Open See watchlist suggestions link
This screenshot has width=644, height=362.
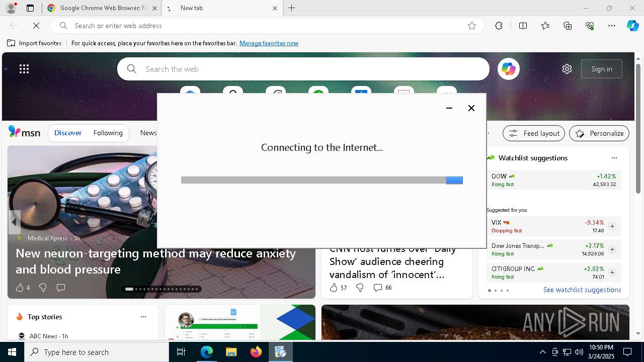(x=582, y=290)
